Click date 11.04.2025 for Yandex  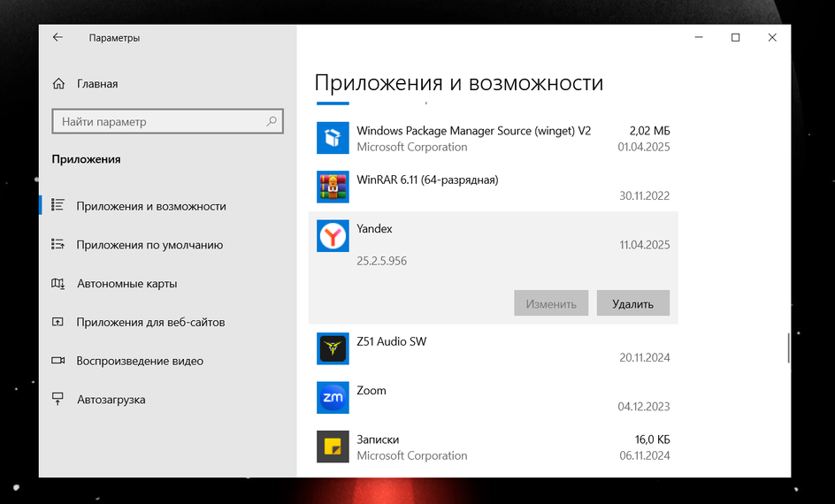(x=644, y=245)
